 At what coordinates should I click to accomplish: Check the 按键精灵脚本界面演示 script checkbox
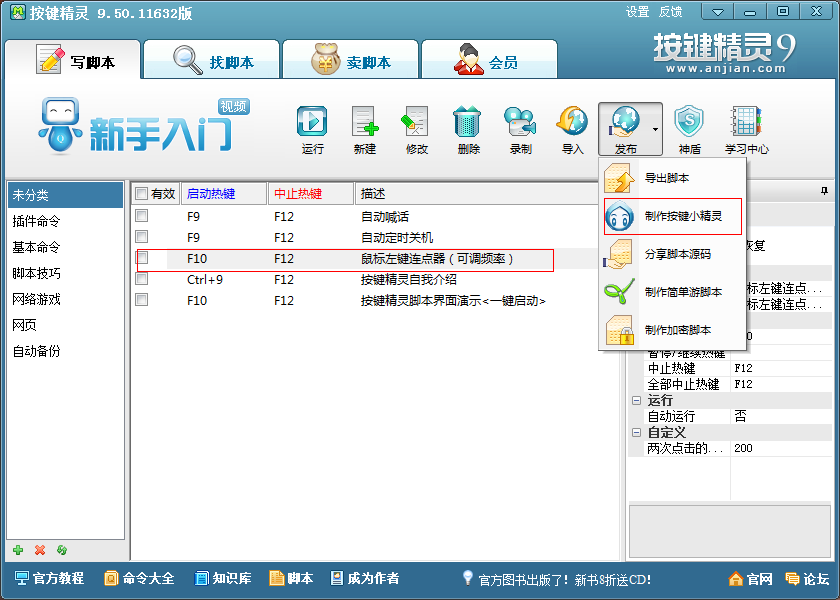(141, 299)
